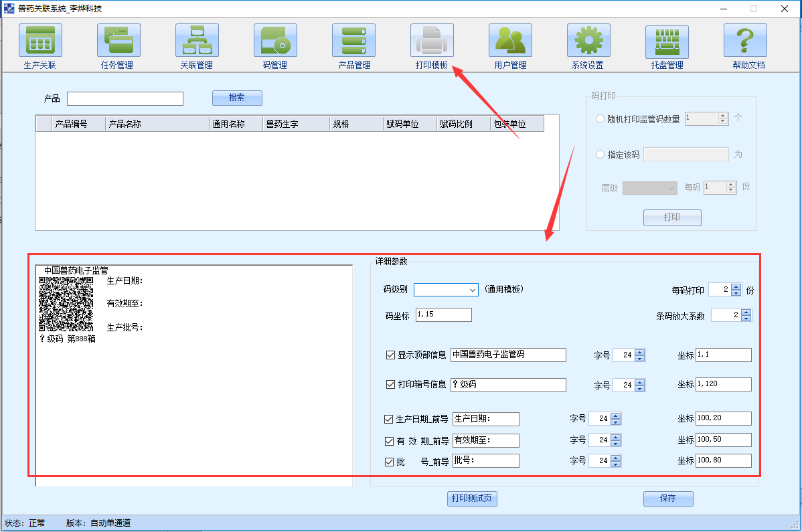802x532 pixels.
Task: Toggle 显示顶部信息 checkbox
Action: tap(390, 355)
